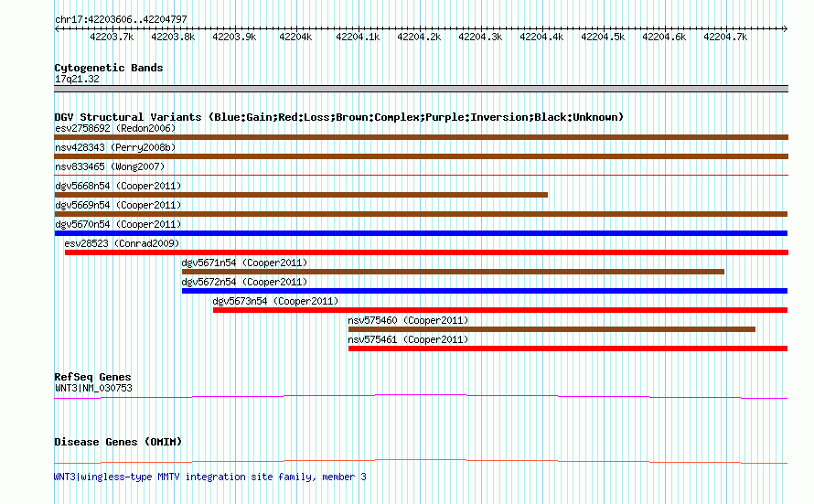
Task: Click the 42204k ruler tick label
Action: [295, 37]
